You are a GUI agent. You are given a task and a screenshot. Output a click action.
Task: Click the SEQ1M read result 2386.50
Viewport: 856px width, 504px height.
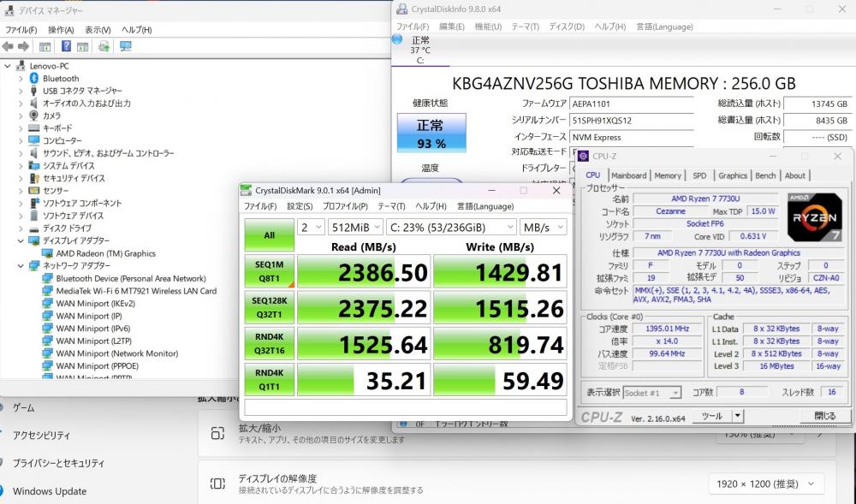[364, 271]
